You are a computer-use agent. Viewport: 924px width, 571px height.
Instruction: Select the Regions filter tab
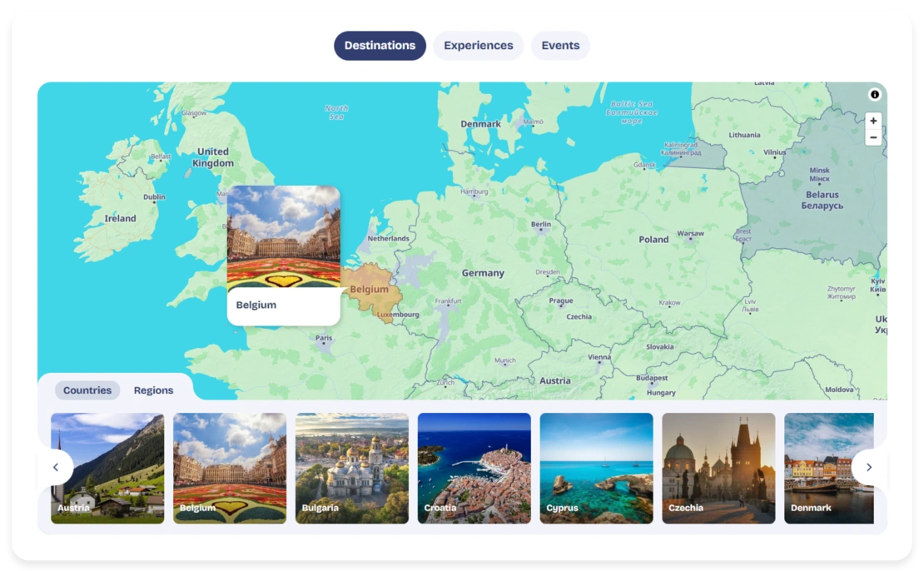153,390
